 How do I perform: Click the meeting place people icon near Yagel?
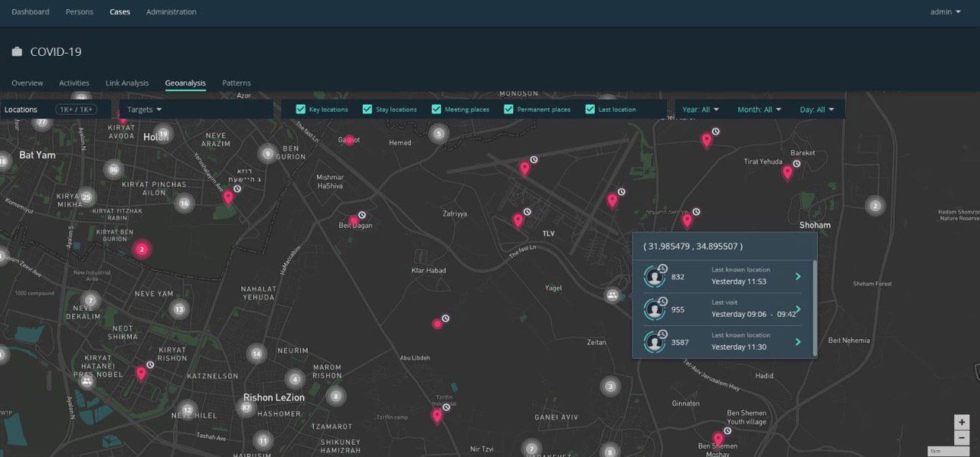pyautogui.click(x=612, y=295)
